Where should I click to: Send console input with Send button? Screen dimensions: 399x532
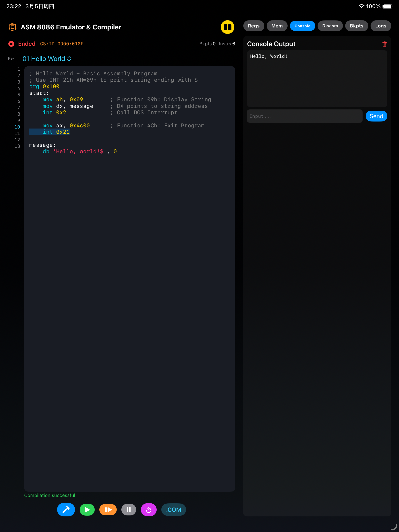pyautogui.click(x=376, y=116)
